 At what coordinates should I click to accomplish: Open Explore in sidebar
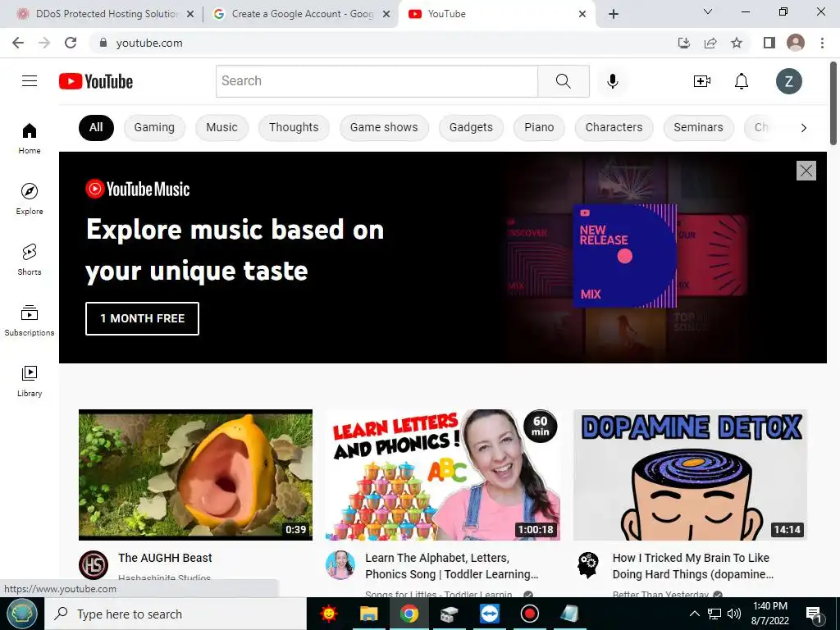[30, 199]
